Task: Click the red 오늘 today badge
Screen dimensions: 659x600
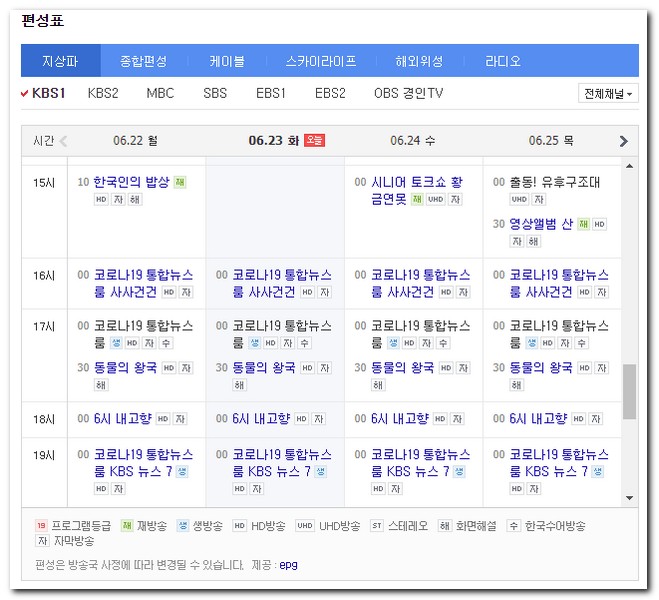Action: (x=314, y=141)
